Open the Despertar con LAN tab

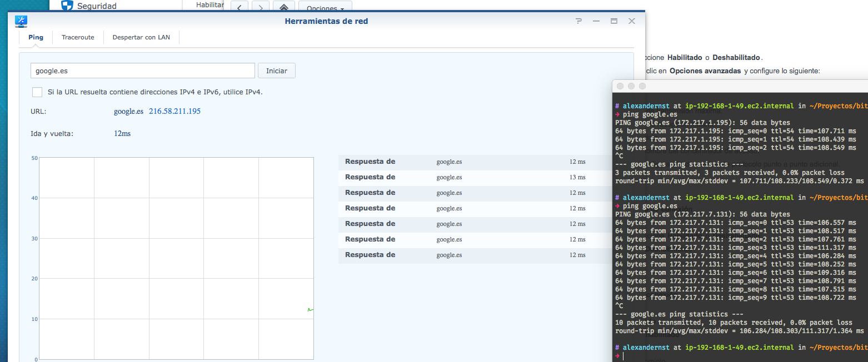(141, 37)
